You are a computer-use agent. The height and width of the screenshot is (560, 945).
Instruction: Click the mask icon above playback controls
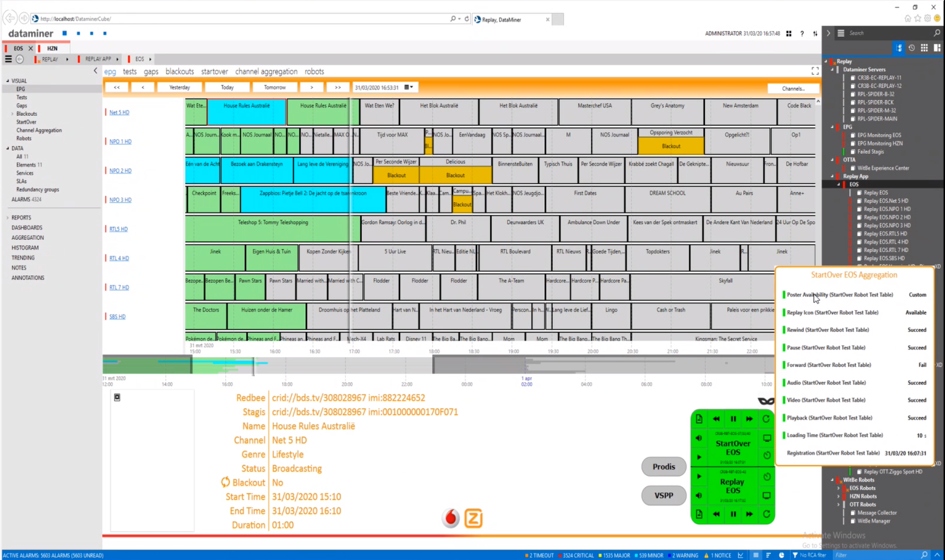(x=765, y=401)
